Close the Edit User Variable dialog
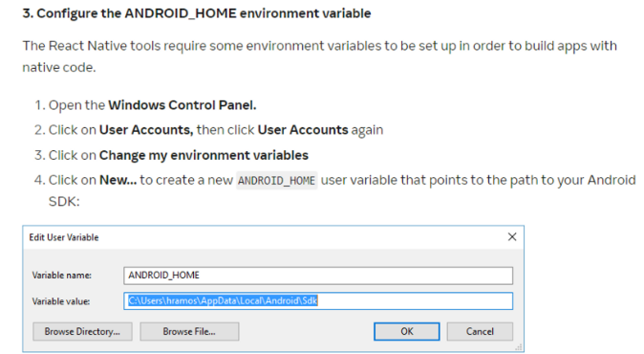Screen dimensions: 644x354 pos(512,237)
